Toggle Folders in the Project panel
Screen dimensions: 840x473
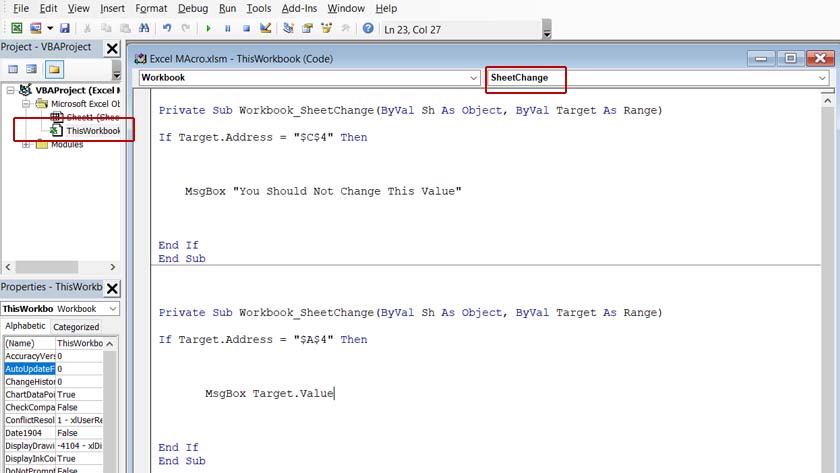[x=54, y=69]
